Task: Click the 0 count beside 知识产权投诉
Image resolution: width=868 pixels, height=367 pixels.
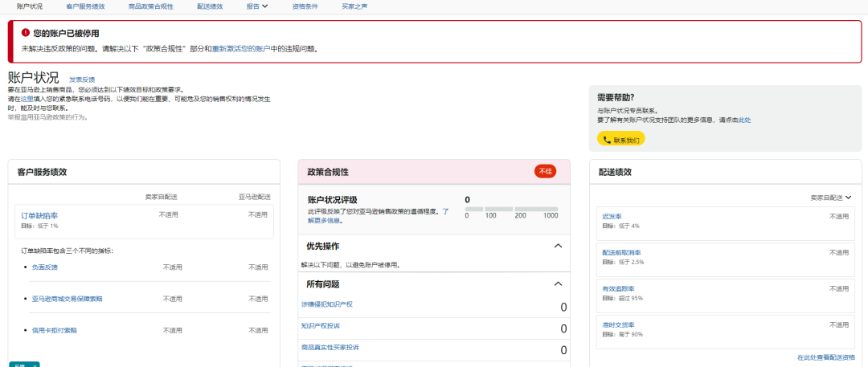Action: tap(563, 328)
